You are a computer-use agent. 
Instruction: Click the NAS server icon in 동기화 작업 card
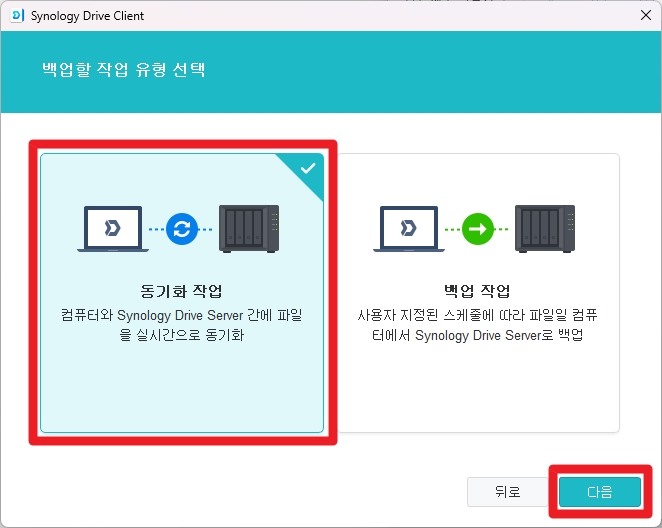pyautogui.click(x=249, y=229)
